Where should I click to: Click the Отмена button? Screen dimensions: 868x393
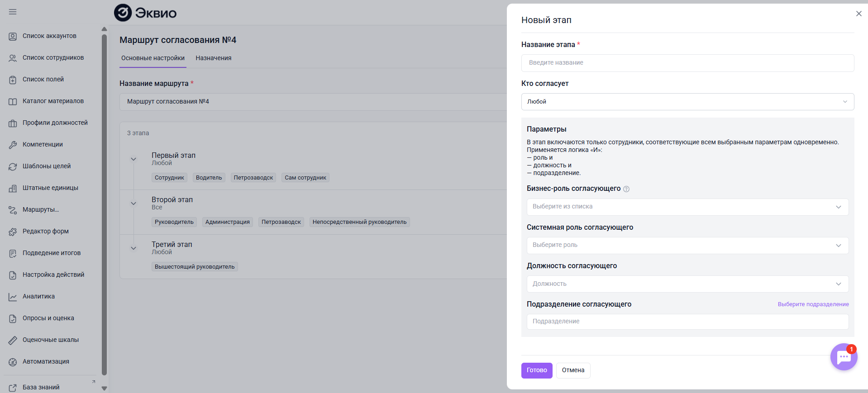[x=573, y=370]
